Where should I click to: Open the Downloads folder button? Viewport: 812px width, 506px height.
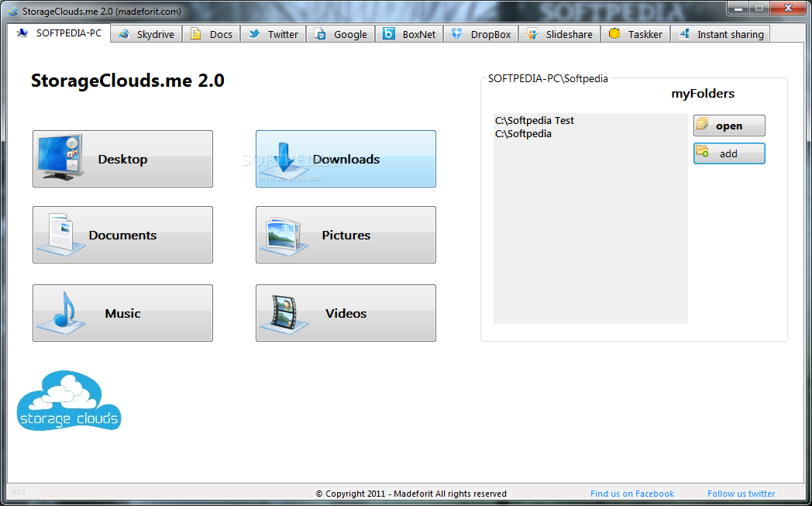coord(346,159)
